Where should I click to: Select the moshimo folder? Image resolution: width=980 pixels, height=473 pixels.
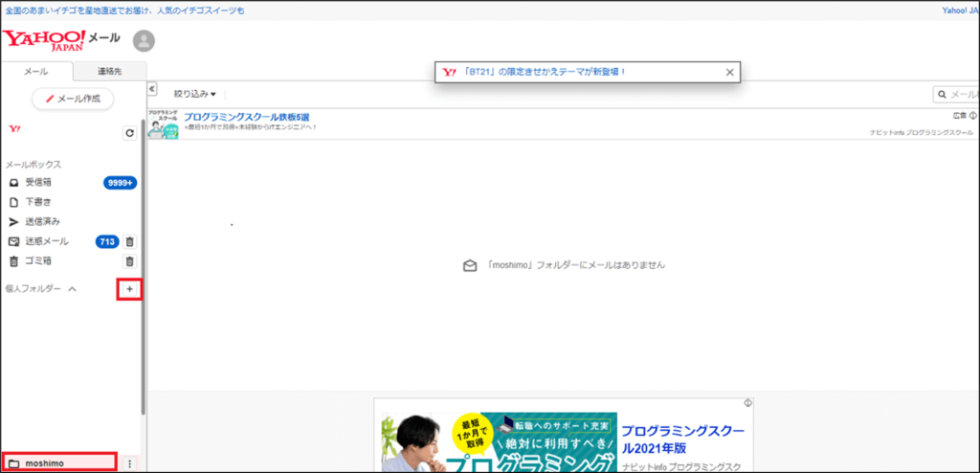(58, 463)
